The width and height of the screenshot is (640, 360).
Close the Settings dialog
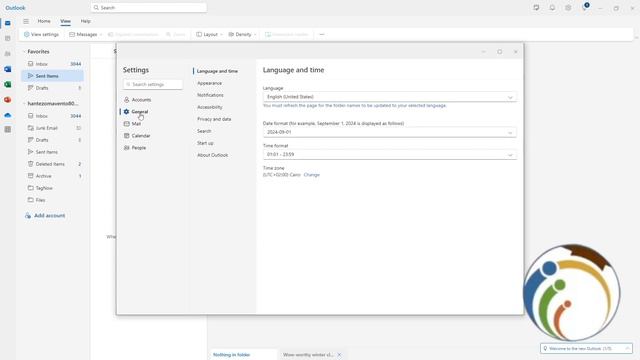click(x=516, y=52)
